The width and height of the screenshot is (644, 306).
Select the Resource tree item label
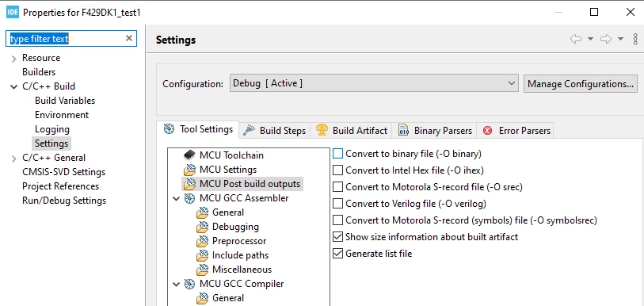pos(41,58)
